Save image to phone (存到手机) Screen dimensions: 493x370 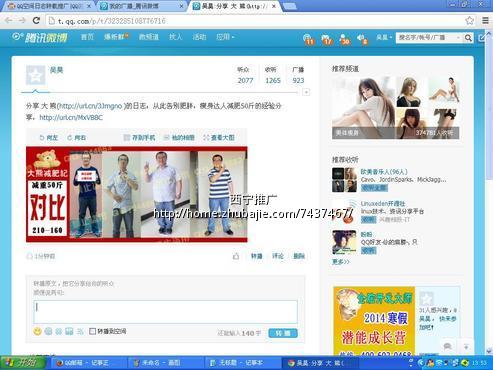(x=139, y=138)
